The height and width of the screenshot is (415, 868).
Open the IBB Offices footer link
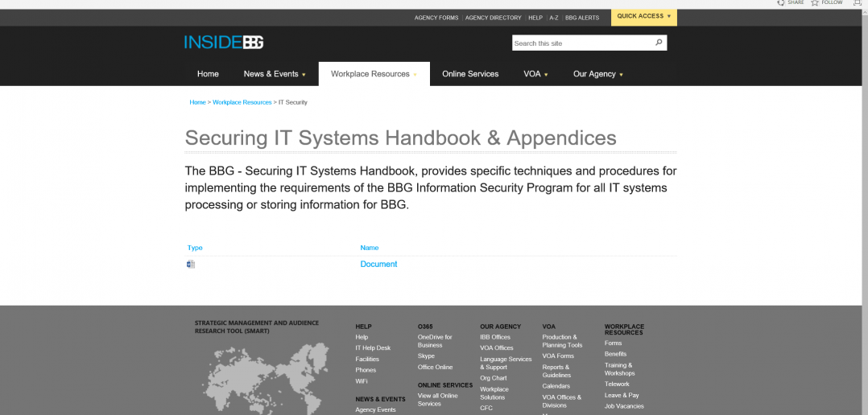[495, 336]
